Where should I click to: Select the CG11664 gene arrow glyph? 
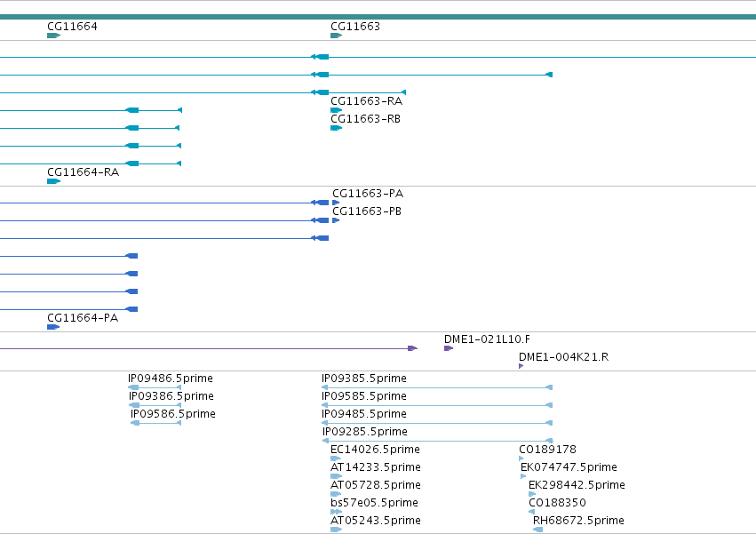click(53, 36)
